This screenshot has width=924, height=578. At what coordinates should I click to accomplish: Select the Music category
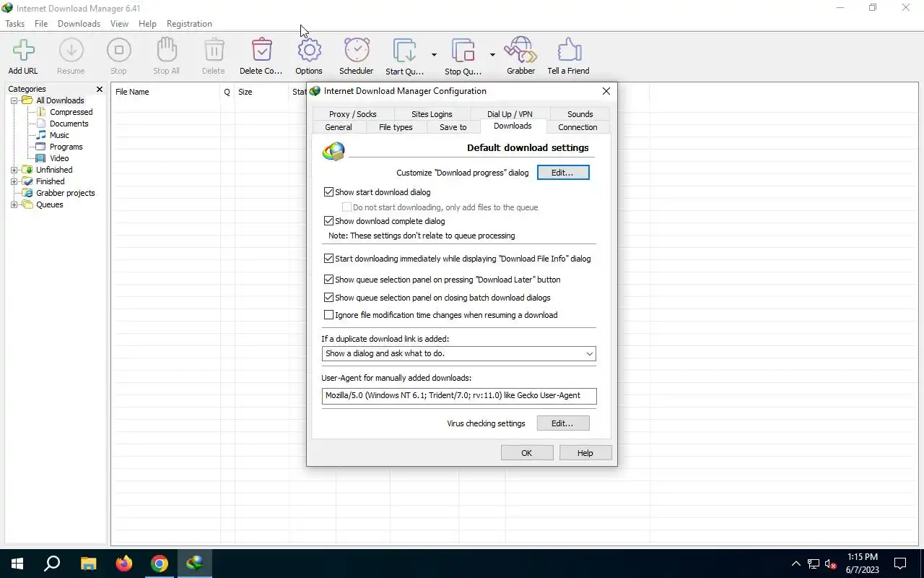[59, 135]
